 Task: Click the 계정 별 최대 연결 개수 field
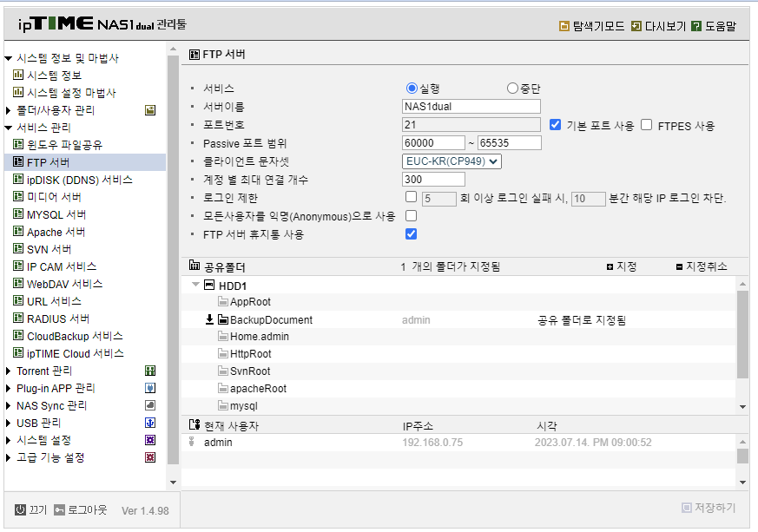[x=433, y=180]
